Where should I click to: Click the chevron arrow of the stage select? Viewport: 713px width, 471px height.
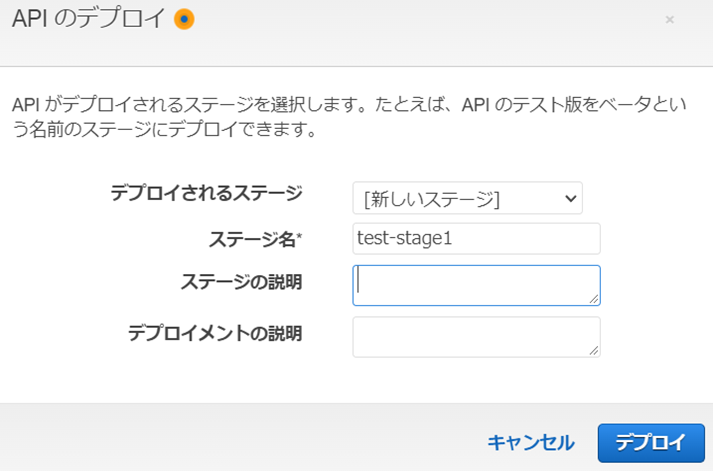click(x=571, y=198)
